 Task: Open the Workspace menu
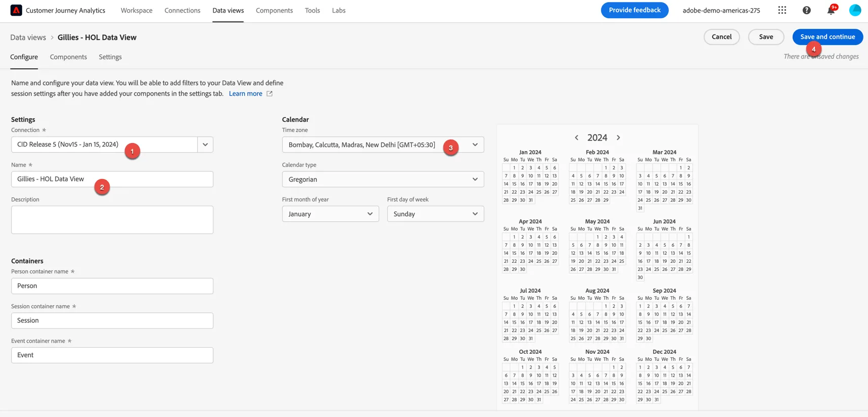(136, 10)
